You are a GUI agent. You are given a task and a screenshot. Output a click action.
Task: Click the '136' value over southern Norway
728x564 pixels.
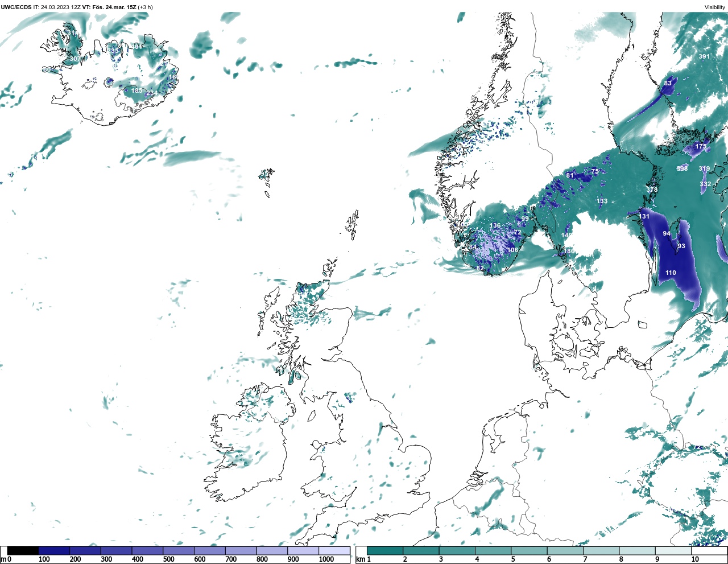495,225
